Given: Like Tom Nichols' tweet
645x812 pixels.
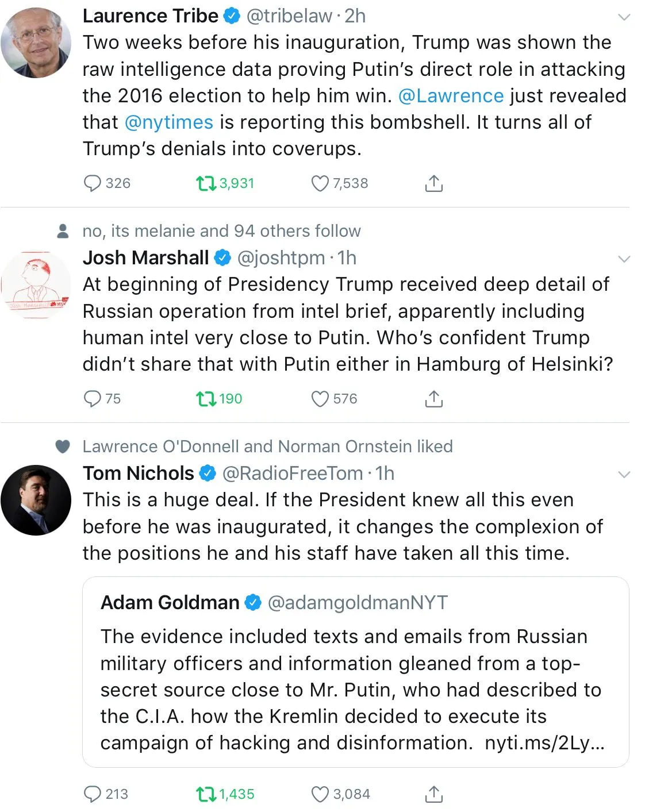Looking at the screenshot, I should 320,794.
